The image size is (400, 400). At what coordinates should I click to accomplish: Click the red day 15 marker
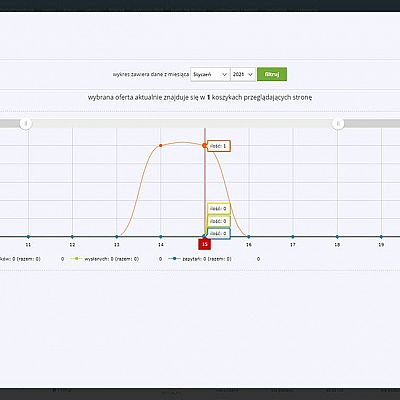coord(205,244)
